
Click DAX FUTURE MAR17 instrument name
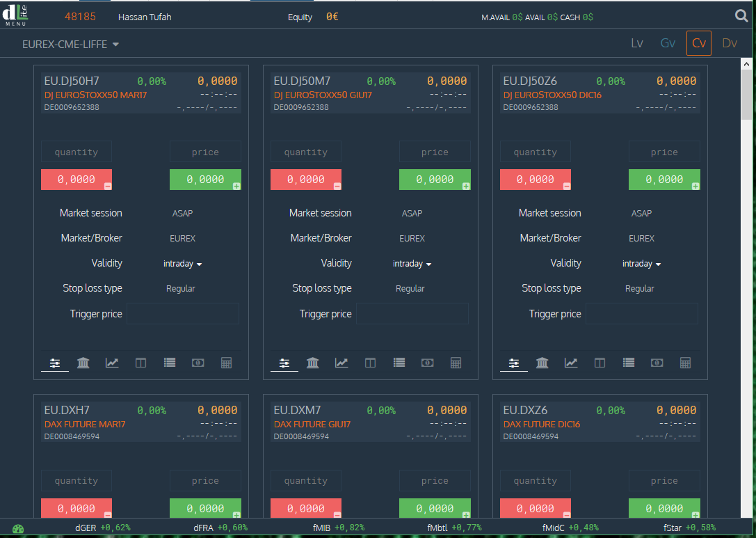pyautogui.click(x=85, y=424)
